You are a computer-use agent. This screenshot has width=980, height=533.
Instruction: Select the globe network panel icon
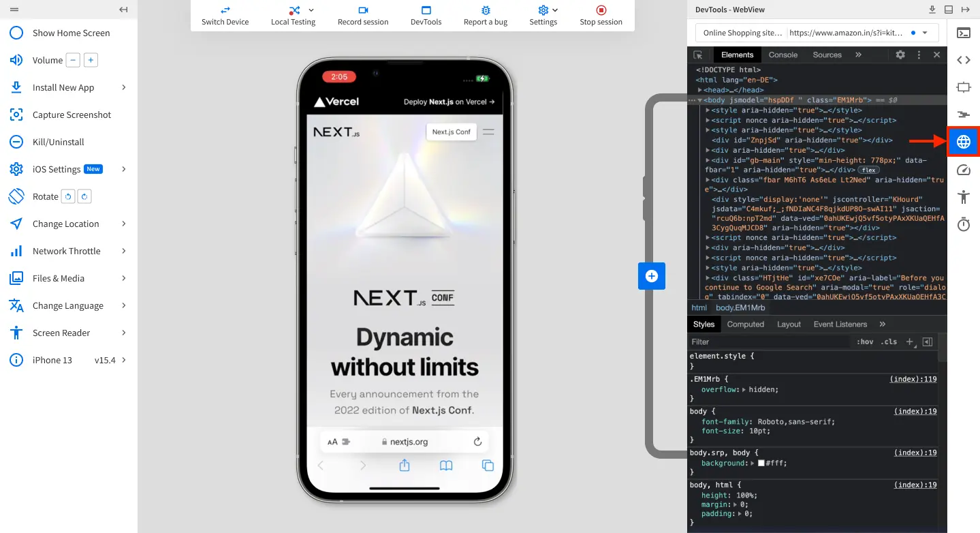point(963,142)
